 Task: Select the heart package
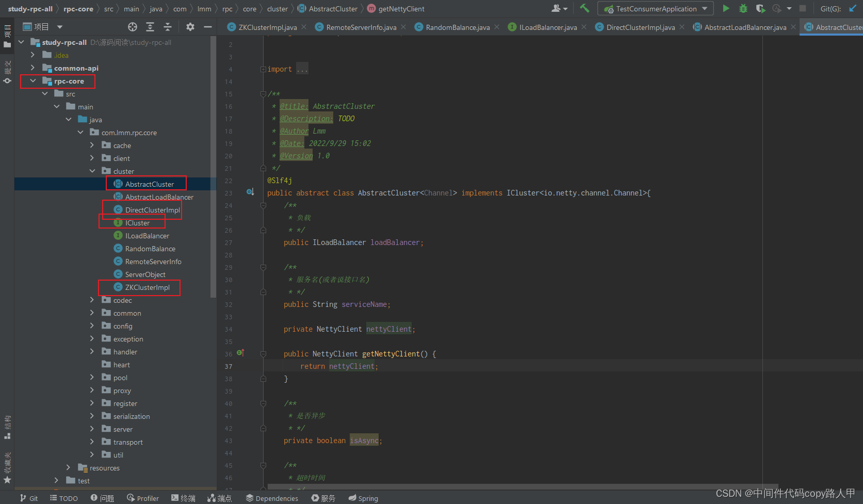[x=121, y=365]
